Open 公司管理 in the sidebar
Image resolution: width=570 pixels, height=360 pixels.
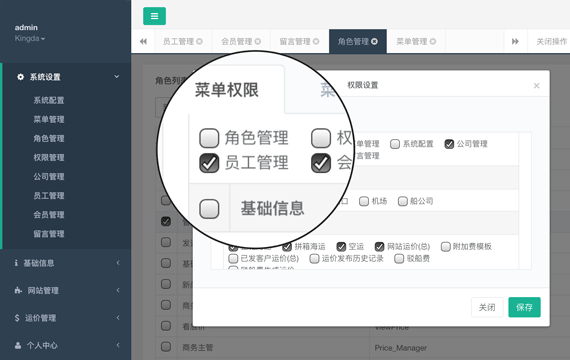click(x=49, y=177)
